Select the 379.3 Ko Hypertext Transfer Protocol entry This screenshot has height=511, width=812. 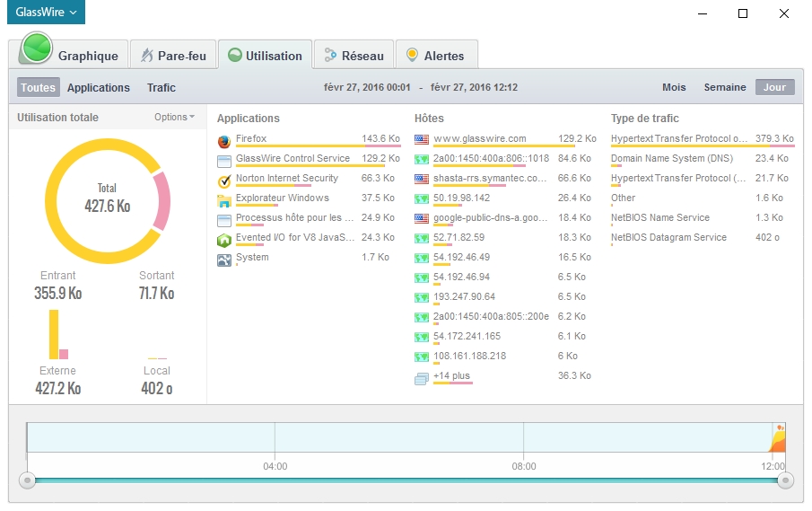[x=703, y=140]
